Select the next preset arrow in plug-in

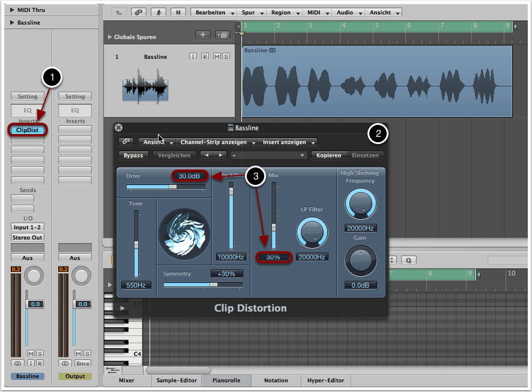222,155
